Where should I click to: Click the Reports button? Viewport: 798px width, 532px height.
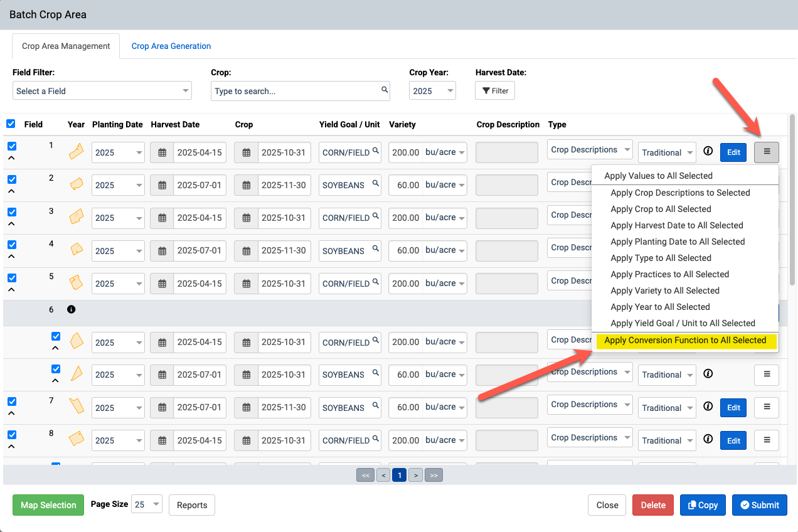[192, 505]
